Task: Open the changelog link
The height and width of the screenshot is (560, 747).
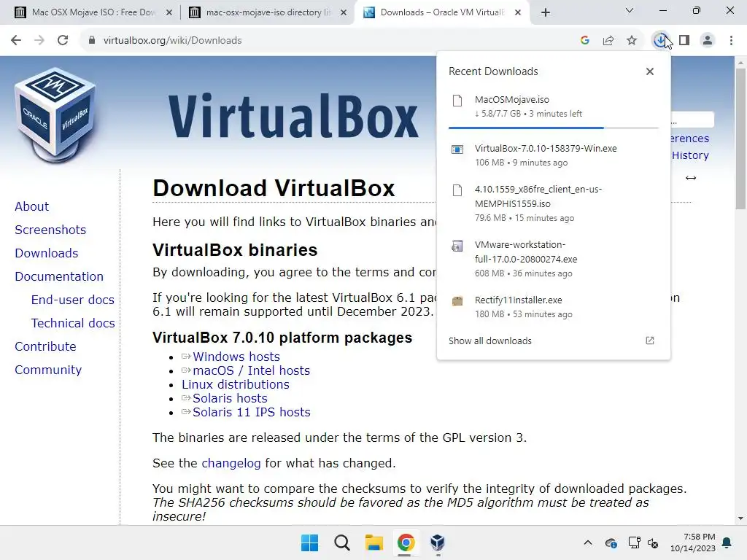Action: pyautogui.click(x=231, y=463)
